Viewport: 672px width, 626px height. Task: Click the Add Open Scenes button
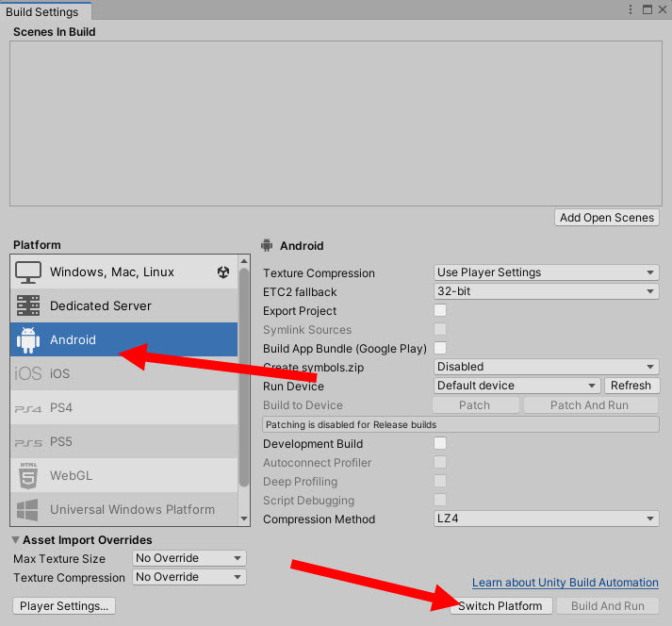(x=607, y=218)
